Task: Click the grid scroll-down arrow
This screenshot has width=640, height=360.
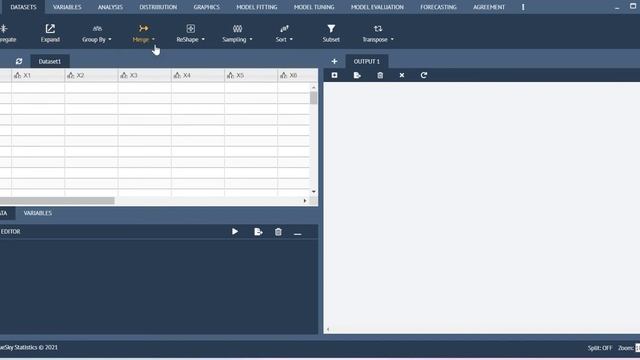Action: pyautogui.click(x=313, y=191)
